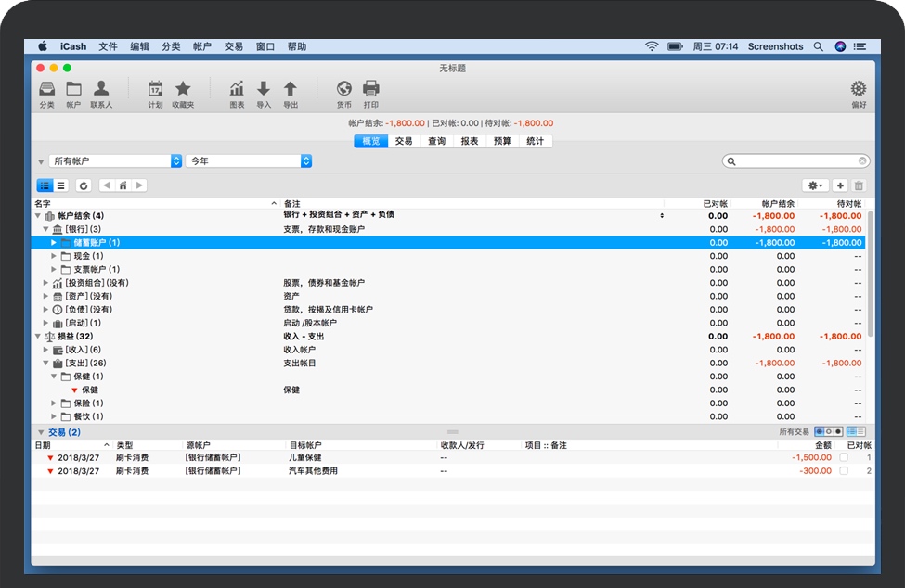The image size is (905, 588).
Task: Tick the 已对帐 checkbox for 儿童保健 transaction
Action: click(843, 457)
